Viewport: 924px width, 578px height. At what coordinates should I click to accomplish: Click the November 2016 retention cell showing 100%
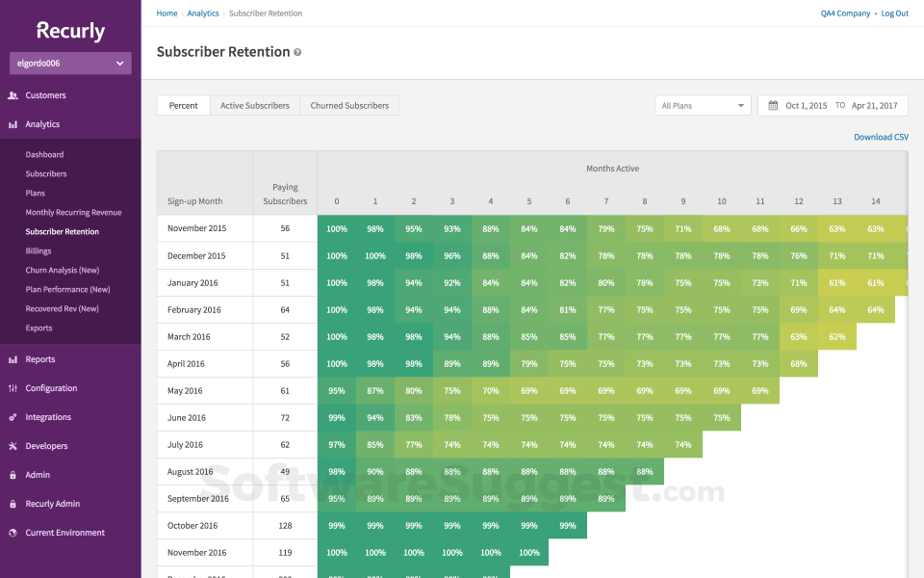[x=337, y=552]
